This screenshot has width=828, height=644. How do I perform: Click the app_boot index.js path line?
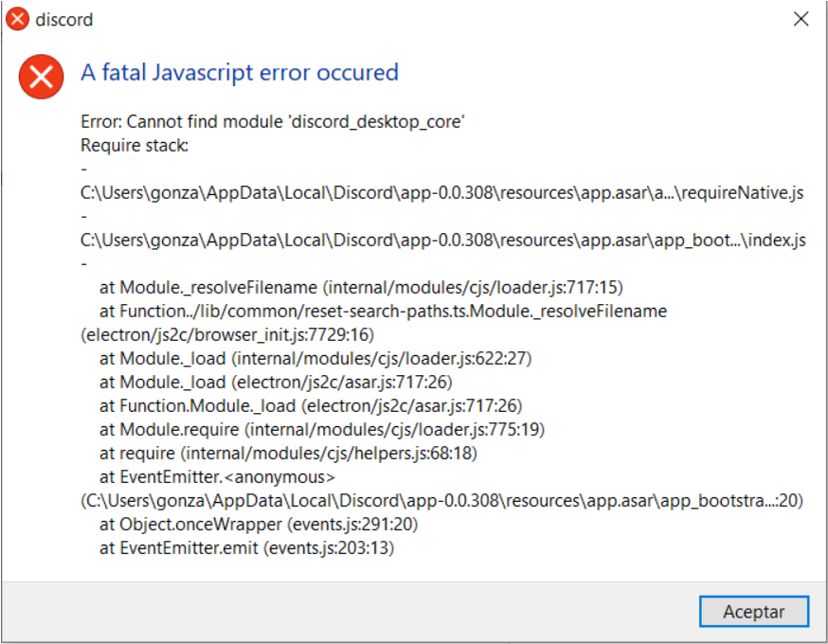[x=443, y=241]
